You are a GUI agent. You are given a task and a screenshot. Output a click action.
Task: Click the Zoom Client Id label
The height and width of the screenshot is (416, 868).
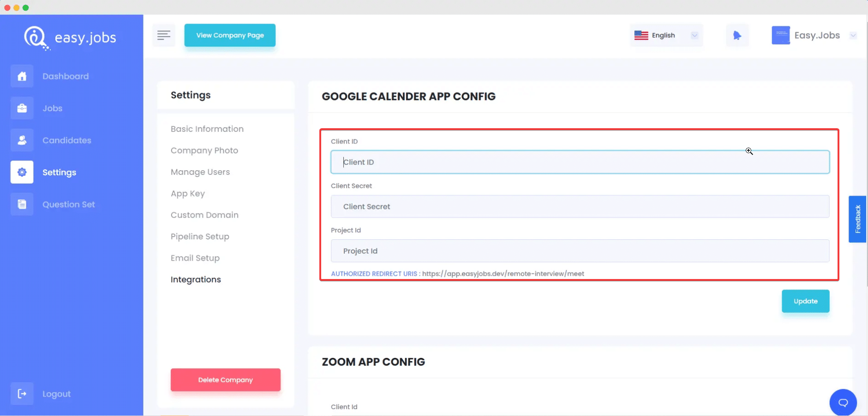tap(344, 407)
